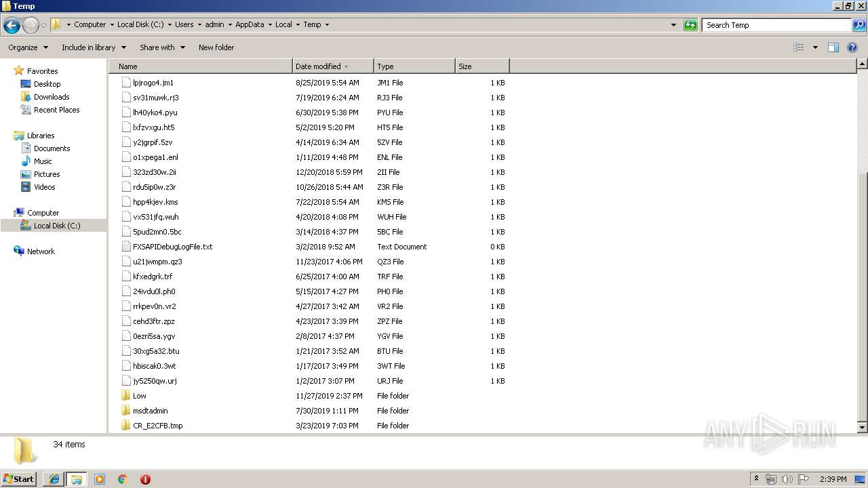Click the search magnifier icon
Viewport: 868px width, 488px height.
(x=859, y=25)
